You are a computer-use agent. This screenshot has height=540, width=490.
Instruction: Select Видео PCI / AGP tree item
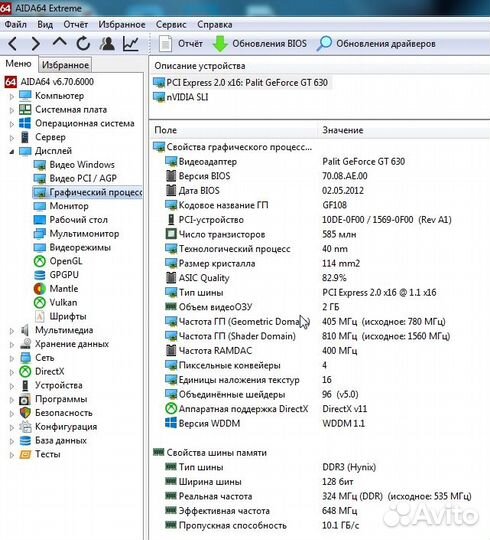click(x=75, y=178)
